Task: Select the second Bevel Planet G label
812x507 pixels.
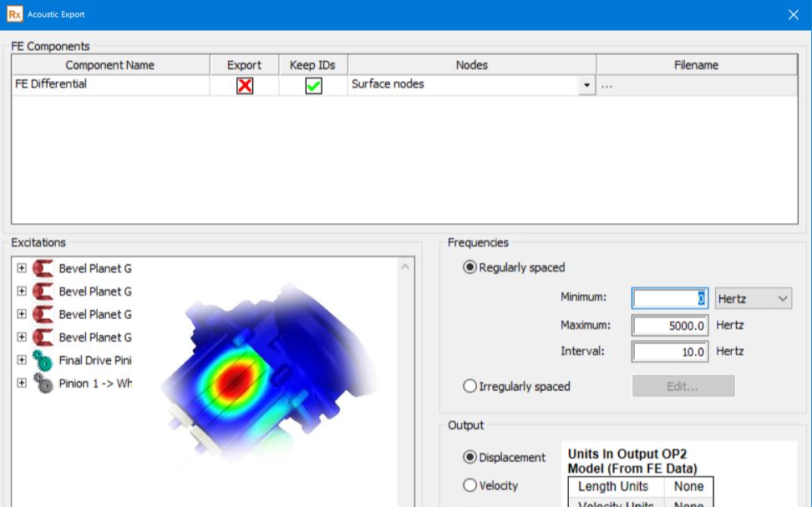Action: click(95, 292)
